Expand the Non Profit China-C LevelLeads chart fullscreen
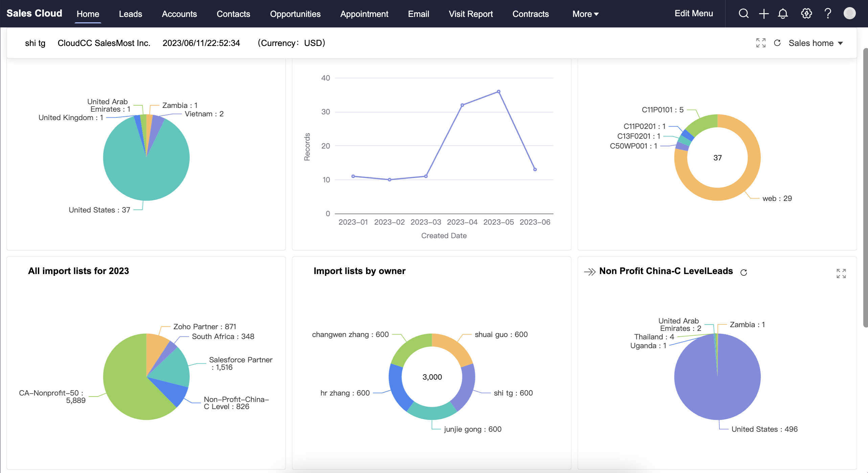Viewport: 868px width, 473px height. point(841,273)
